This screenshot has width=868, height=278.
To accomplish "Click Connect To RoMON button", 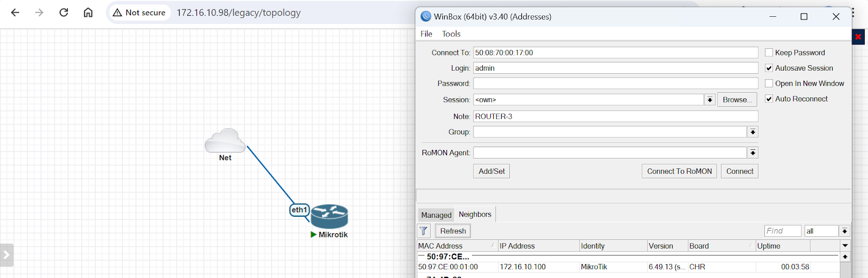I will click(x=679, y=171).
